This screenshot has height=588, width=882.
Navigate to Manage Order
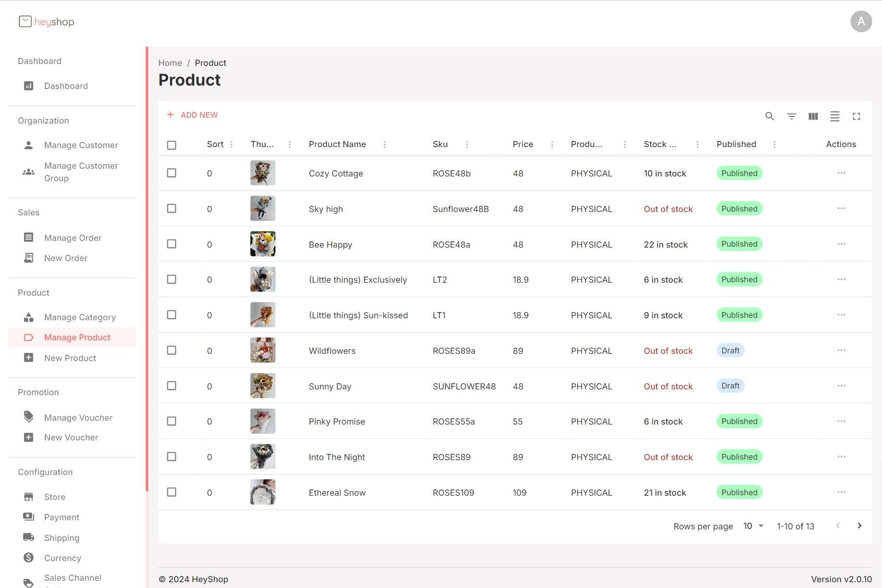(73, 238)
